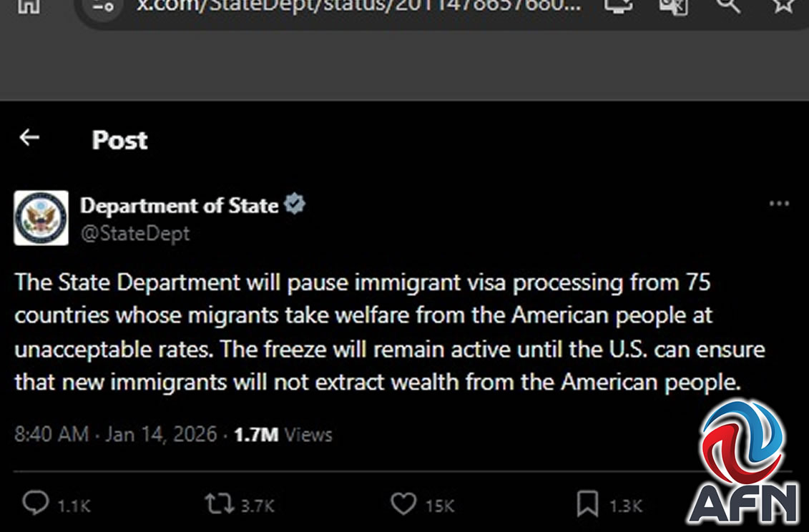Click the translate page icon

pyautogui.click(x=672, y=6)
